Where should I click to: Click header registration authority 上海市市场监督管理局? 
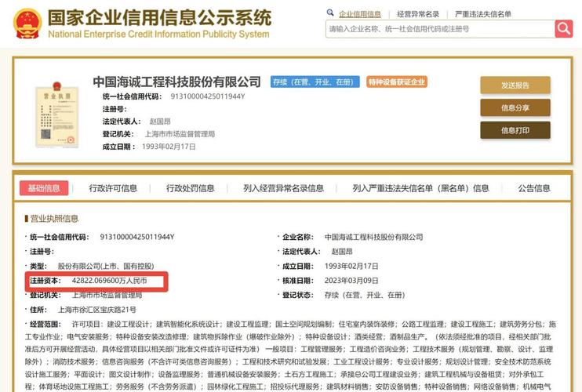point(180,134)
